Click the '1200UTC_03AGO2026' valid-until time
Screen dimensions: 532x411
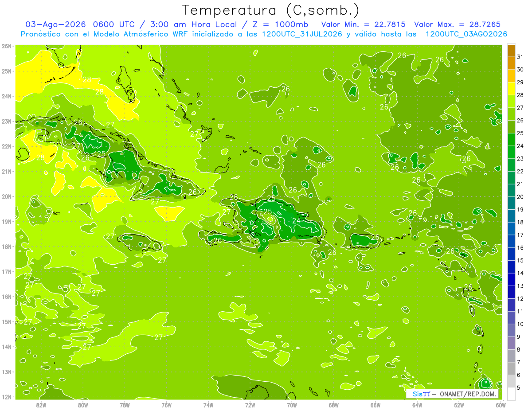pos(466,34)
